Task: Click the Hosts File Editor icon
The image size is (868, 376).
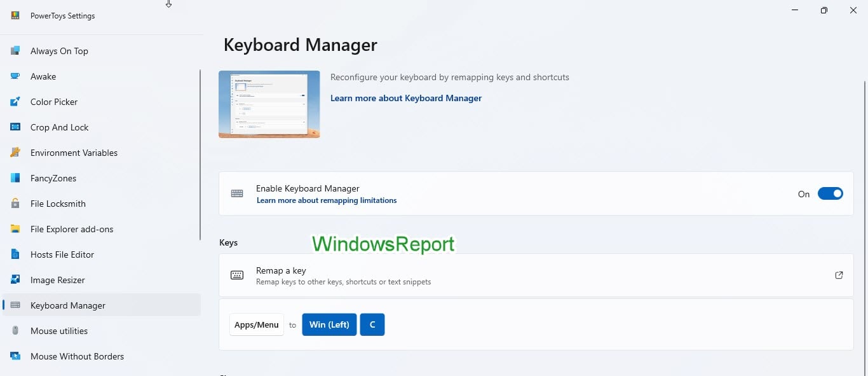Action: coord(15,254)
